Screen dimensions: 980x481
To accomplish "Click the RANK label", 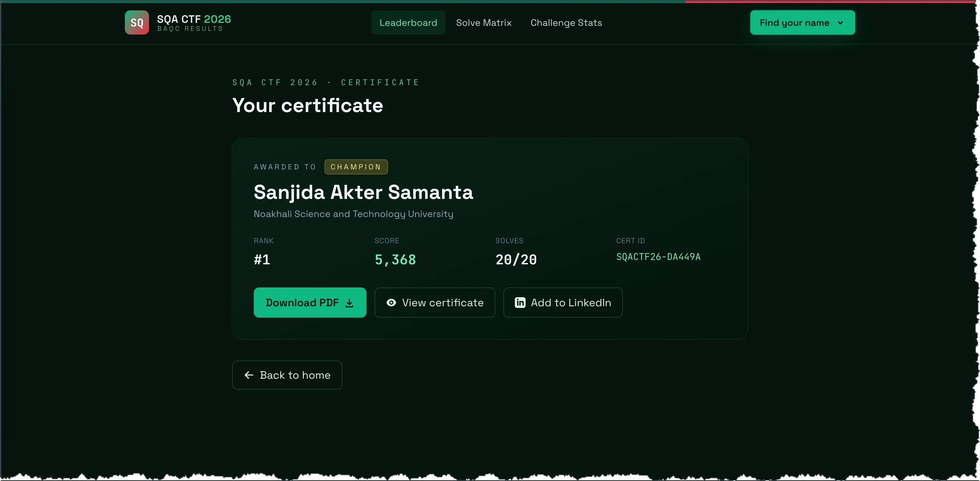I will click(x=264, y=241).
